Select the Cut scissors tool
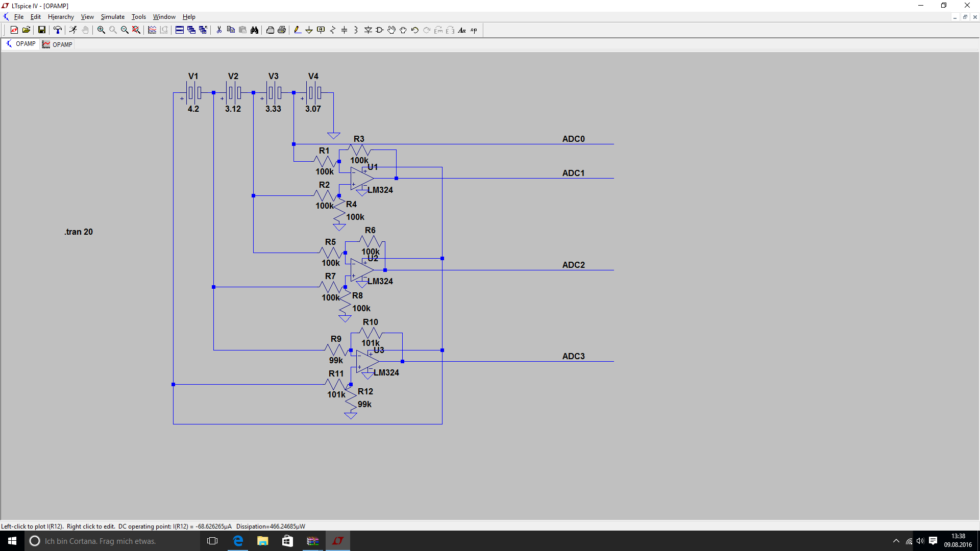Screen dimensions: 980x551 tap(219, 30)
